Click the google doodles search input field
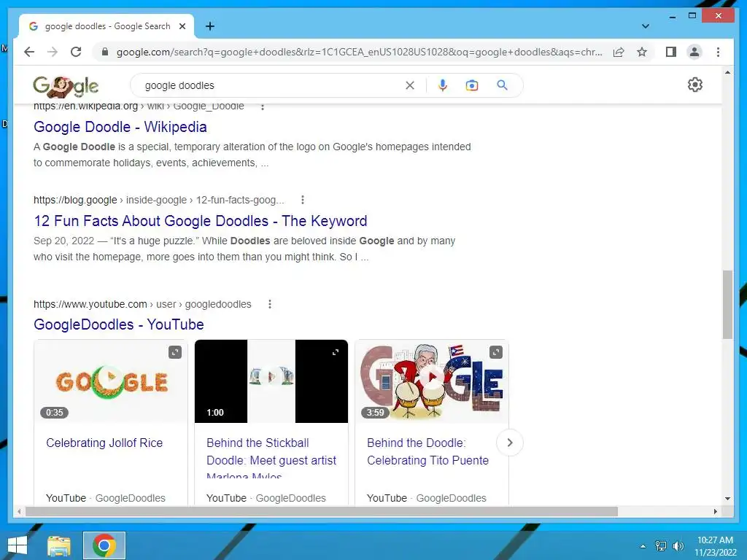The width and height of the screenshot is (747, 560). (x=271, y=85)
